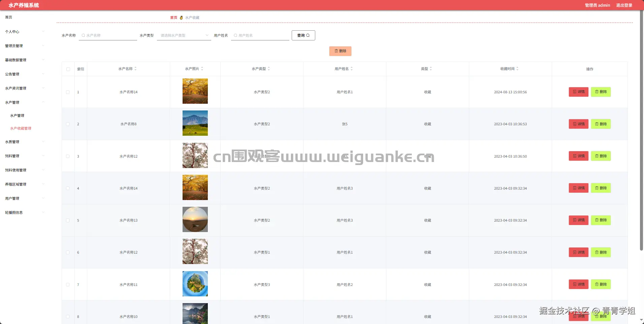Open row 1 autumn trees thumbnail
This screenshot has height=324, width=644.
tap(195, 91)
